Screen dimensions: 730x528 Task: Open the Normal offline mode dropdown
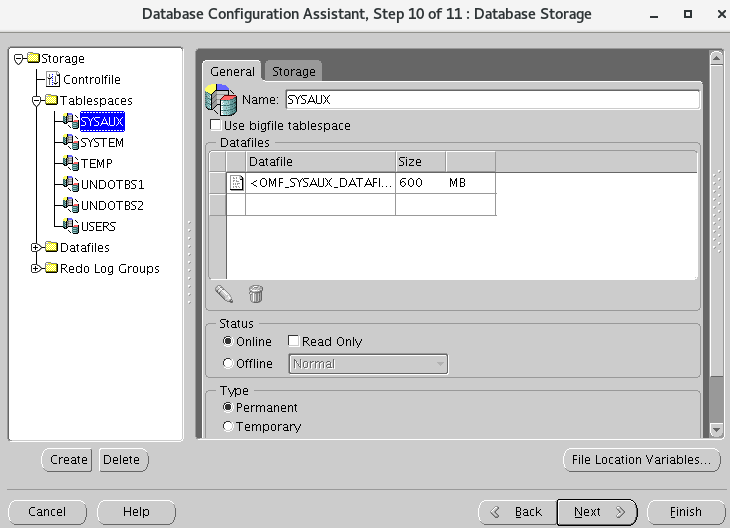point(368,364)
